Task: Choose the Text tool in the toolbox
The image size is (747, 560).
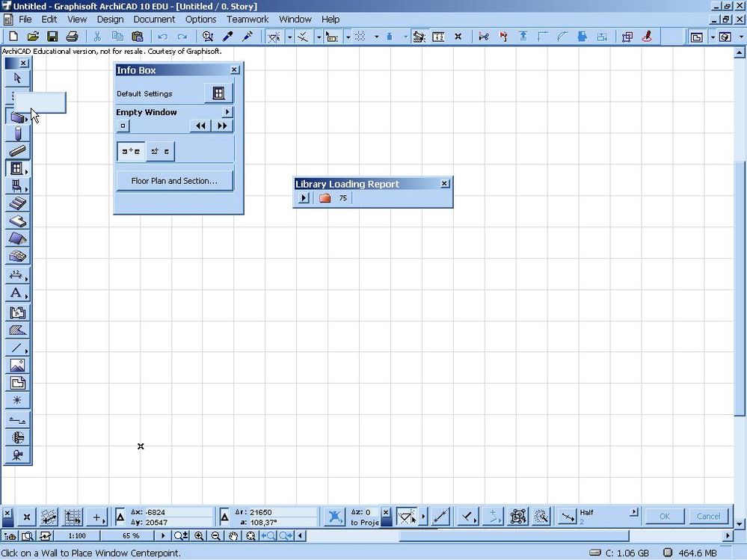Action: [16, 293]
